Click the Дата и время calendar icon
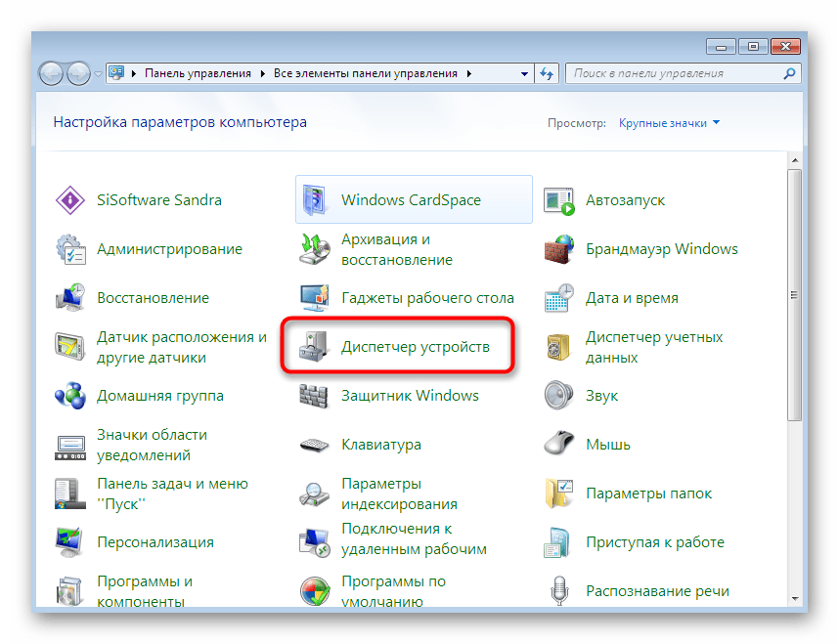The width and height of the screenshot is (839, 644). (x=559, y=298)
